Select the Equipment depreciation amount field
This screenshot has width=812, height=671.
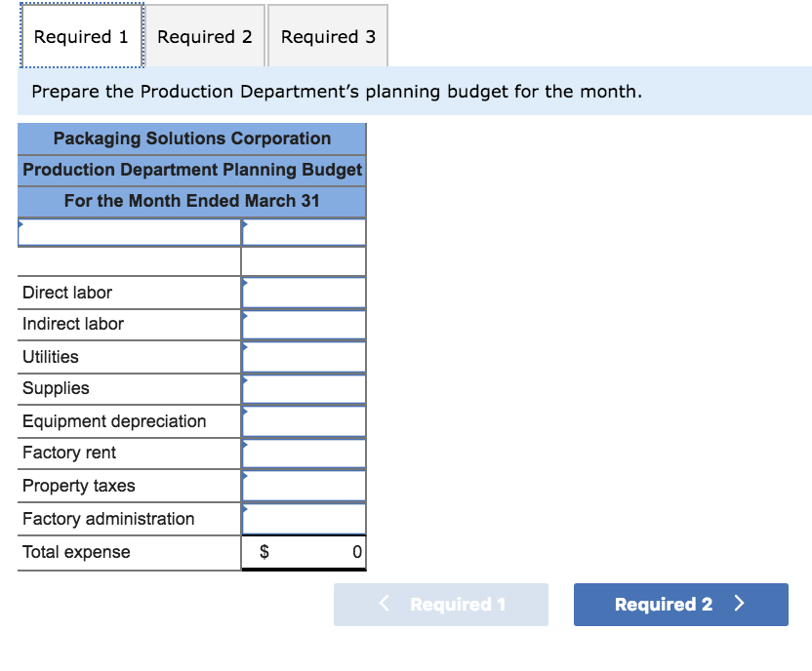pyautogui.click(x=304, y=421)
